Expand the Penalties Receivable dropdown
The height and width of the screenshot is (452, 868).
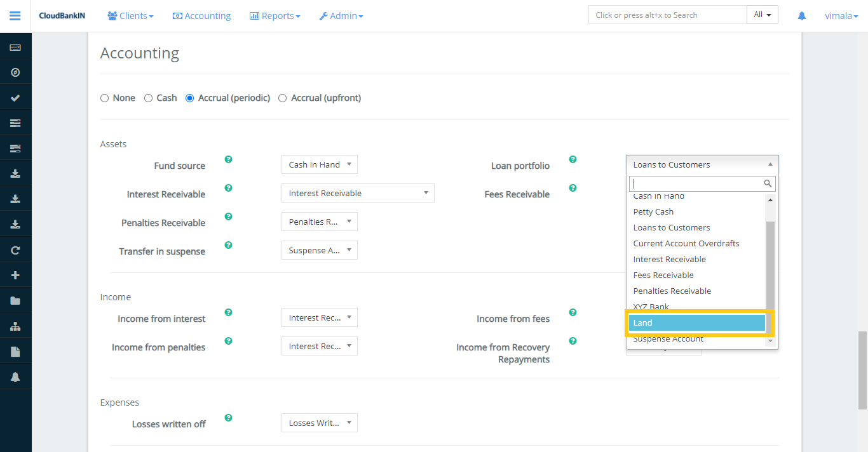[x=319, y=221]
